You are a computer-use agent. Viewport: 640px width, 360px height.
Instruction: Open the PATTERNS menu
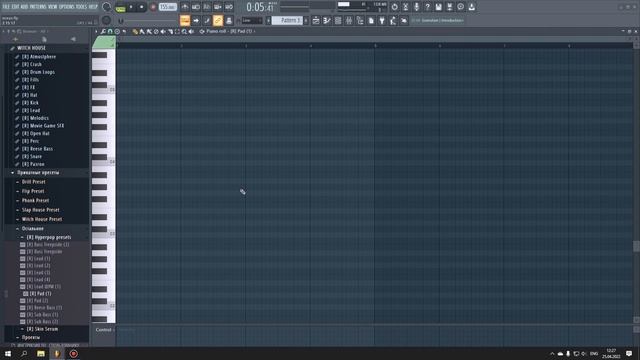(38, 7)
